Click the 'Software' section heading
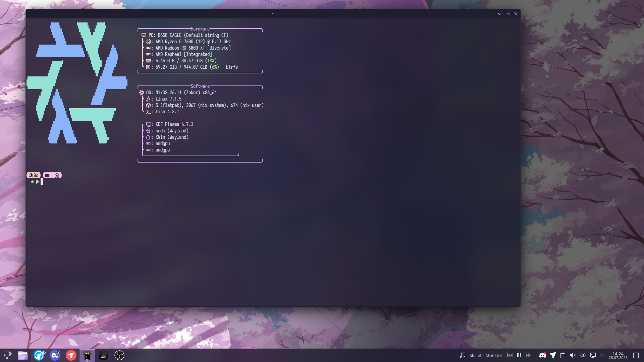This screenshot has width=644, height=362. 200,86
